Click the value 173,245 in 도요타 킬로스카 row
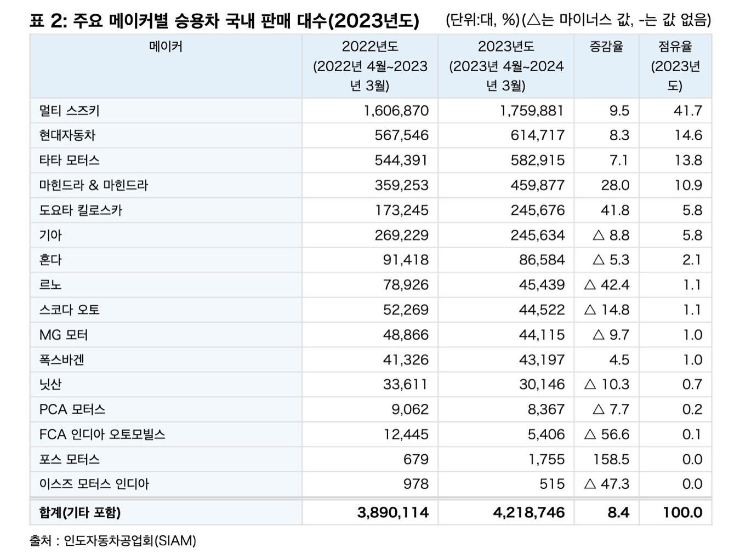 point(402,210)
